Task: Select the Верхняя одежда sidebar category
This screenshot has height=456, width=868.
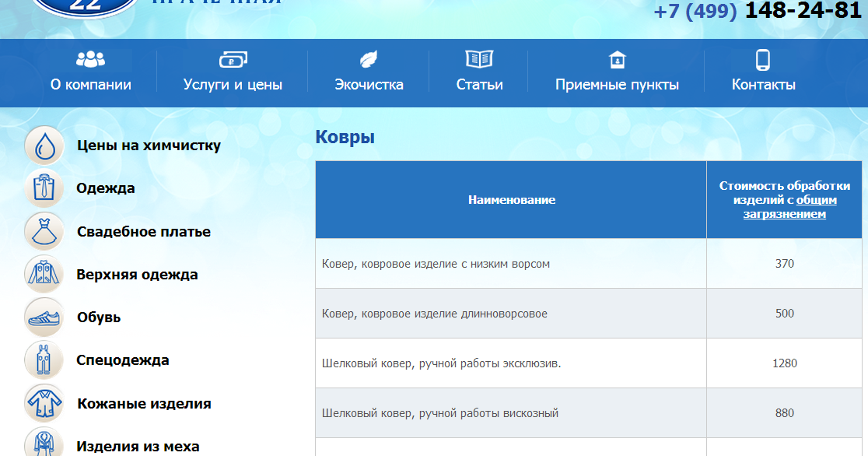Action: click(x=138, y=275)
